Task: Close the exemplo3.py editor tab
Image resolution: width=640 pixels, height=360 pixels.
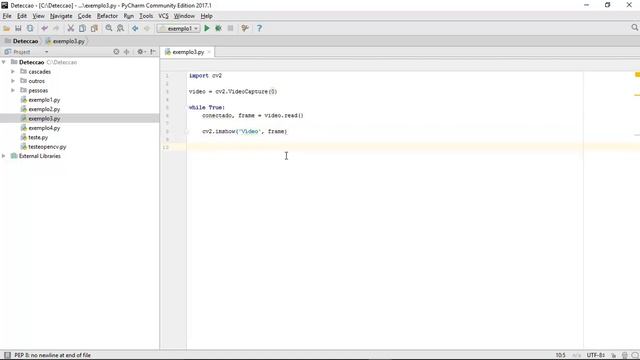Action: pyautogui.click(x=209, y=52)
